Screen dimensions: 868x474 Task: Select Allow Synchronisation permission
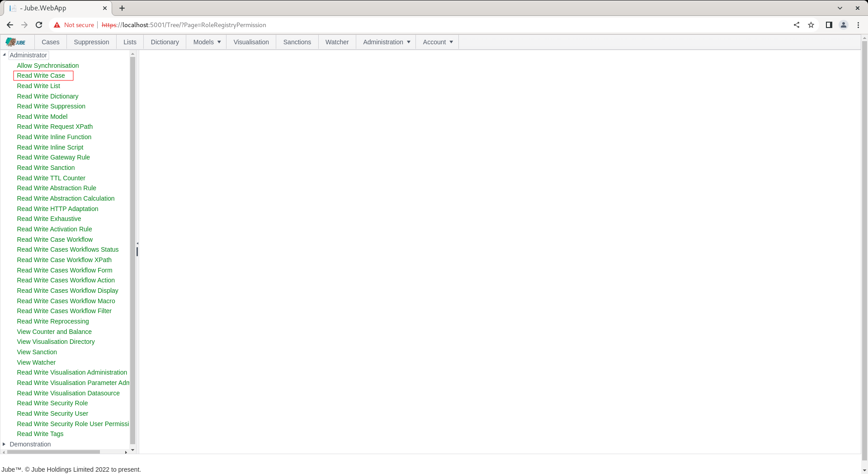tap(48, 66)
